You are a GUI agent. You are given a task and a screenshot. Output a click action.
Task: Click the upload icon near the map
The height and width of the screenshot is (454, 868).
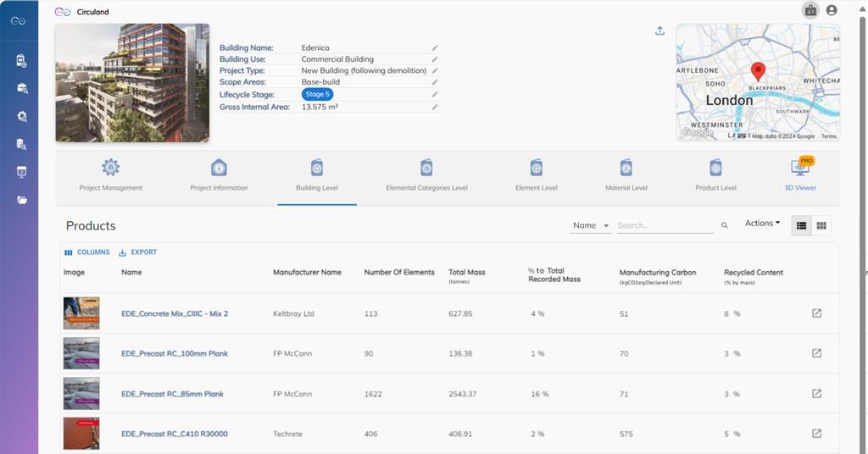click(x=660, y=31)
